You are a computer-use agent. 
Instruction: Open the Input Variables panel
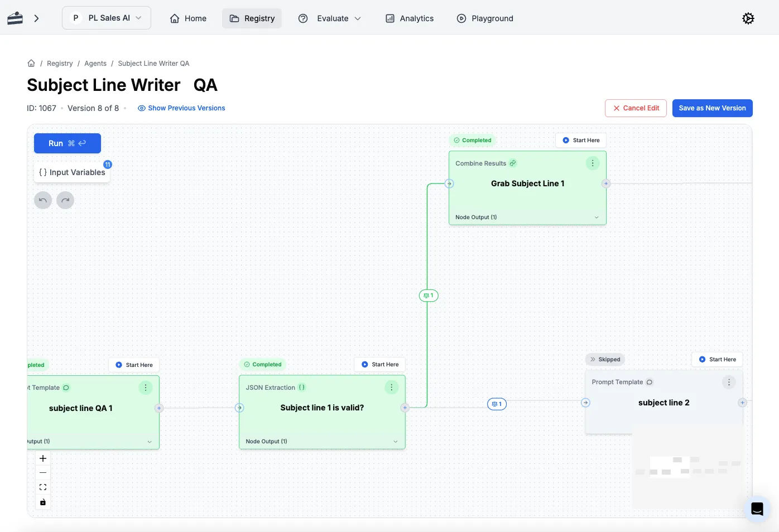click(72, 172)
